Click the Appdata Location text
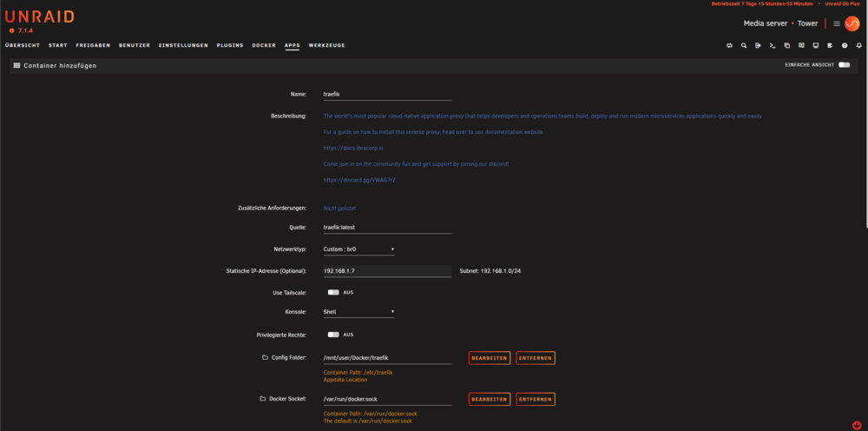 [x=345, y=380]
